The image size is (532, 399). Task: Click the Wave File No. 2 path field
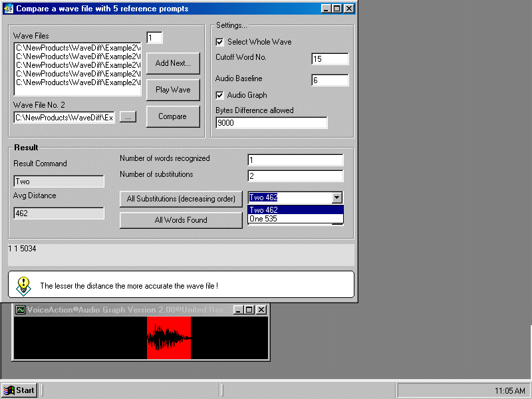click(x=64, y=118)
